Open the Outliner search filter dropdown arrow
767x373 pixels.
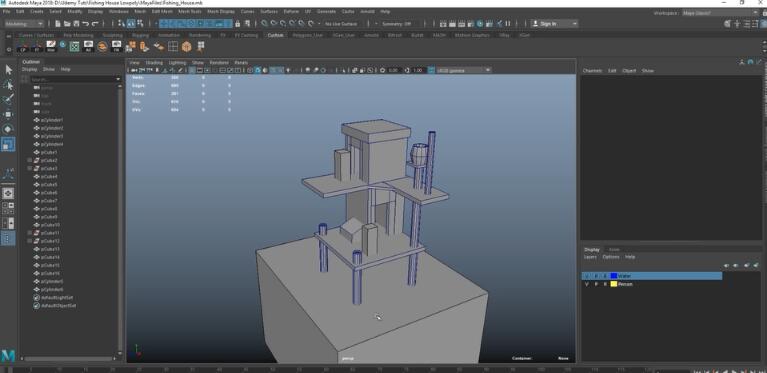coord(118,79)
